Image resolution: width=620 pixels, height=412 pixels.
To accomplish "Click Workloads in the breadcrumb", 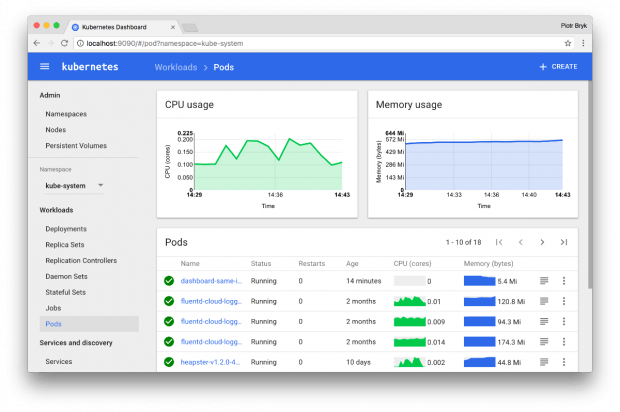I will [x=176, y=67].
